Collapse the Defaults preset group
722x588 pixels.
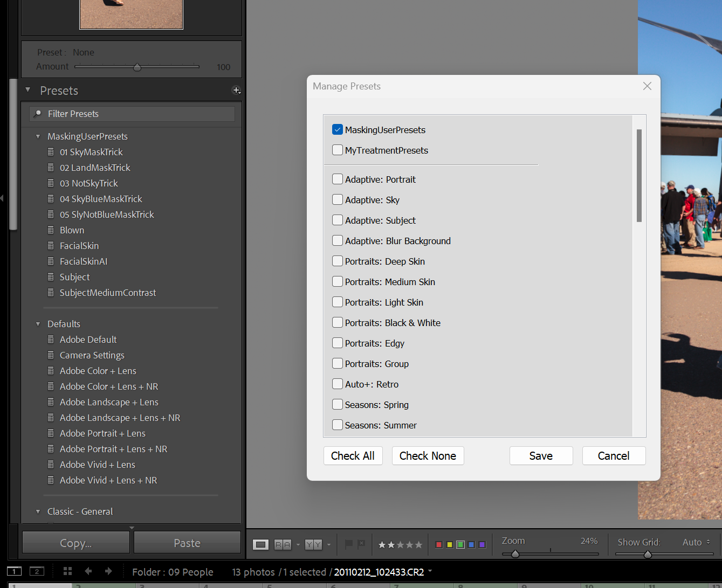pos(38,323)
